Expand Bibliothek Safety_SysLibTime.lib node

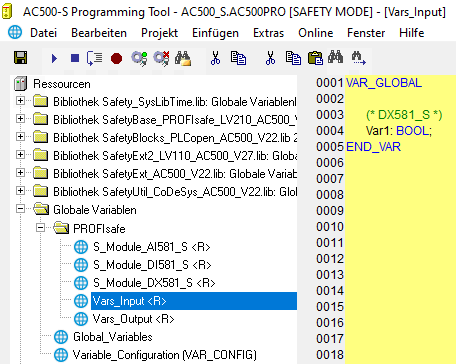20,100
